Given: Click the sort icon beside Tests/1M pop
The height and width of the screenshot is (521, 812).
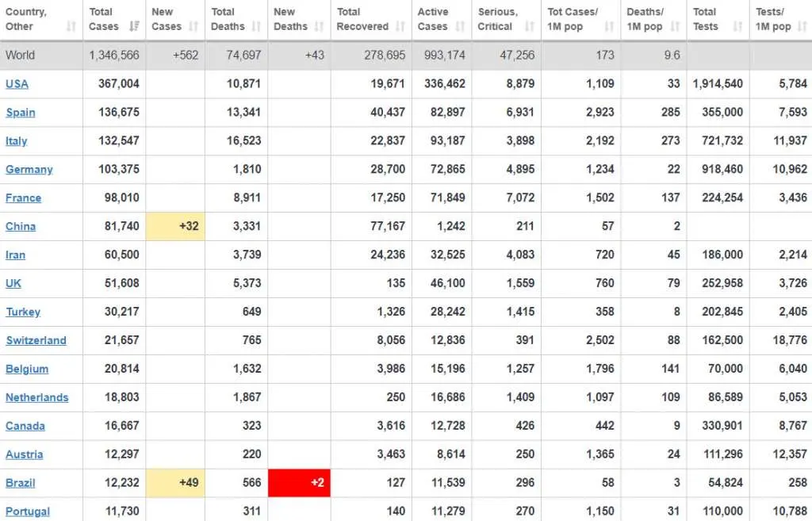Looking at the screenshot, I should tap(802, 27).
